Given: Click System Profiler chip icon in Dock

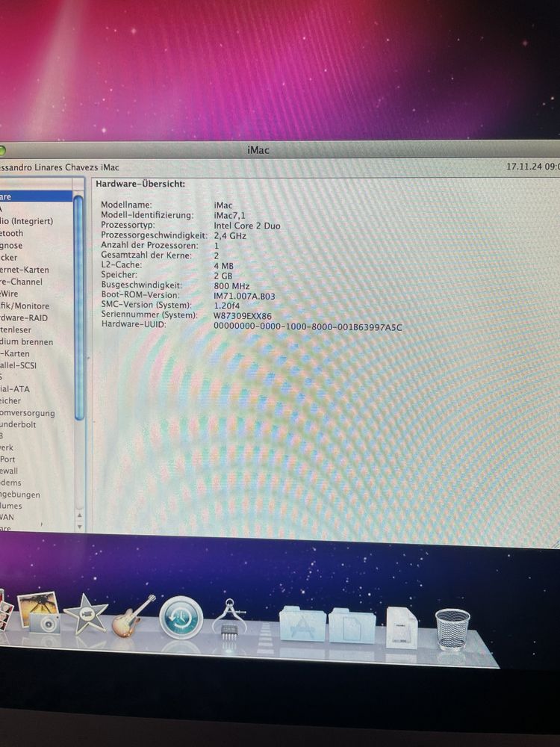Looking at the screenshot, I should (229, 619).
